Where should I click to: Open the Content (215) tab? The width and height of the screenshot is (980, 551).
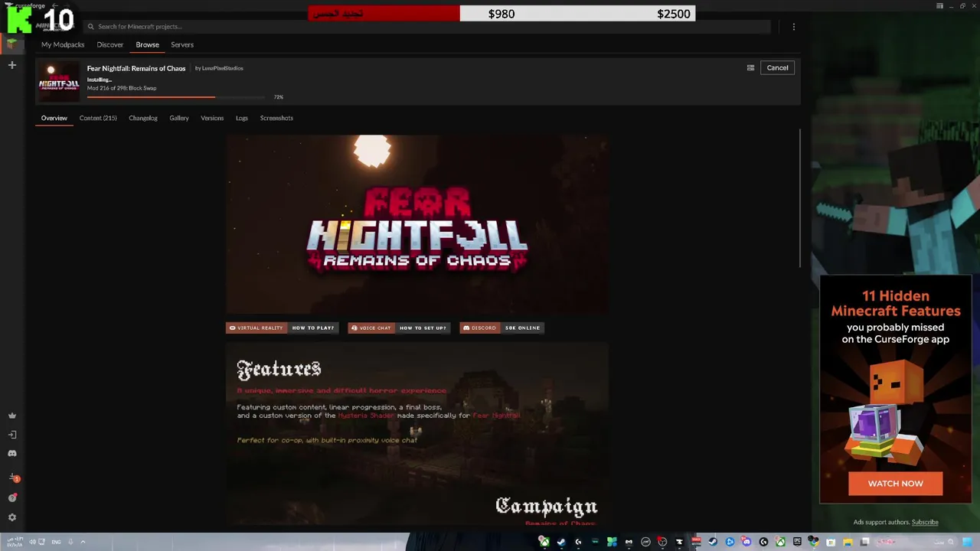point(98,118)
